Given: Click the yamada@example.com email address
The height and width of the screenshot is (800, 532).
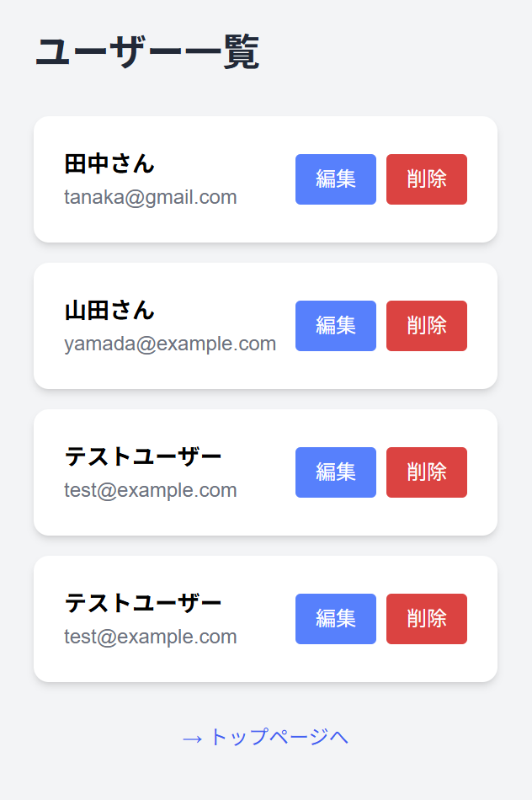Looking at the screenshot, I should tap(170, 344).
